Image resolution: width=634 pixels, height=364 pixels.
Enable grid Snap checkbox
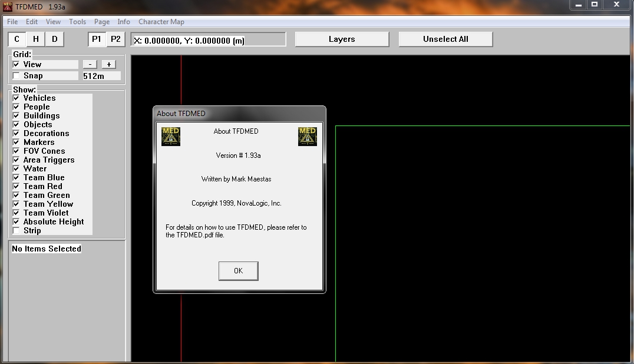(x=16, y=75)
